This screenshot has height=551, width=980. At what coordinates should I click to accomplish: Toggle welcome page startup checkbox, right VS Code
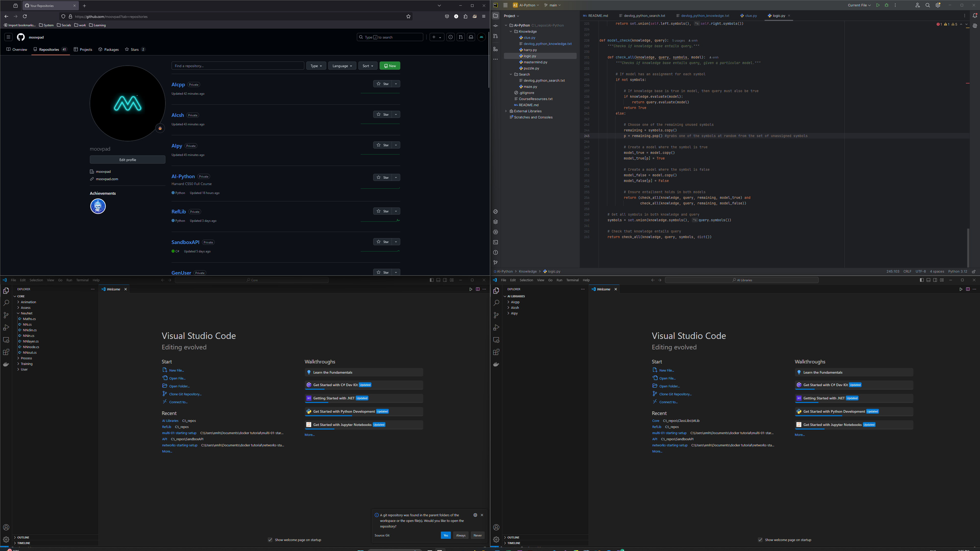760,540
